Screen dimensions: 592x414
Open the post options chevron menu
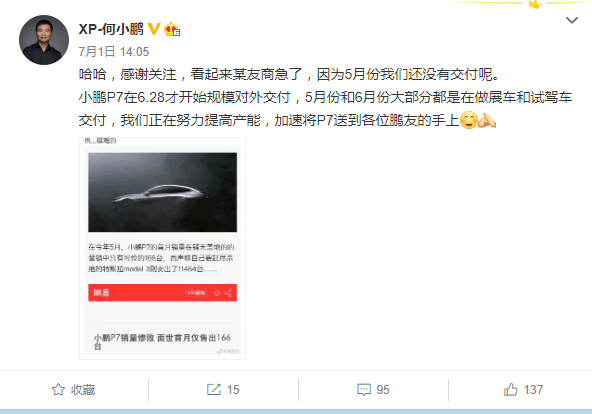click(572, 20)
